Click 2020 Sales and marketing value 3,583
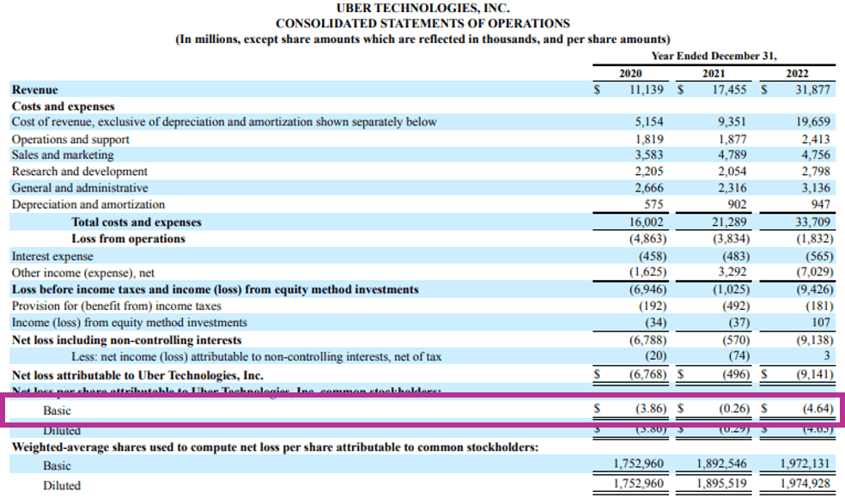 (649, 155)
